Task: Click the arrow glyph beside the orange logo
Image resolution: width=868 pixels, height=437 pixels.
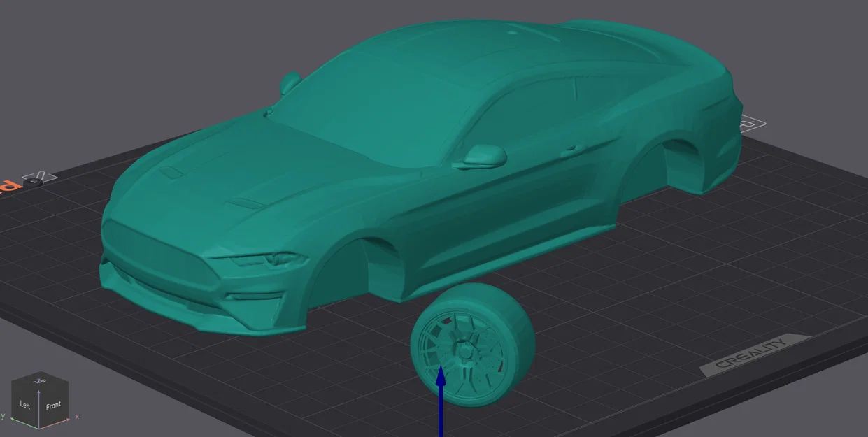Action: pyautogui.click(x=38, y=176)
